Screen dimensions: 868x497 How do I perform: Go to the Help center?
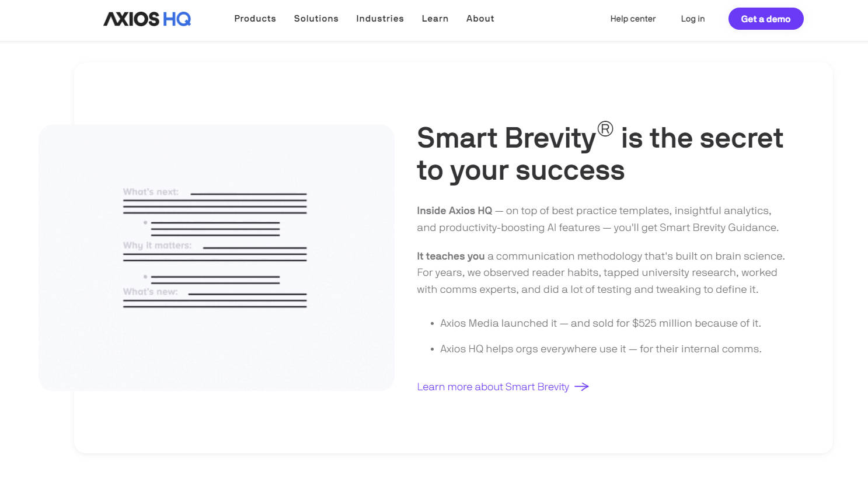(x=633, y=19)
